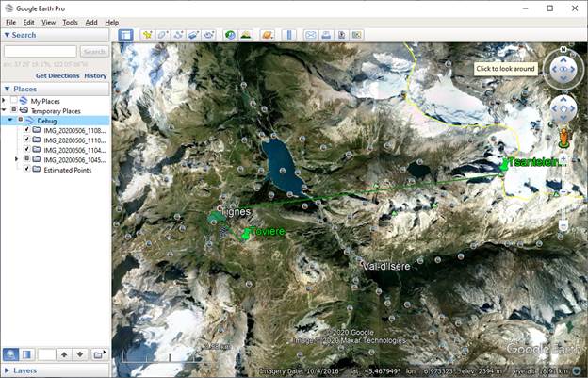588x378 pixels.
Task: Print the current view icon
Action: pyautogui.click(x=326, y=35)
